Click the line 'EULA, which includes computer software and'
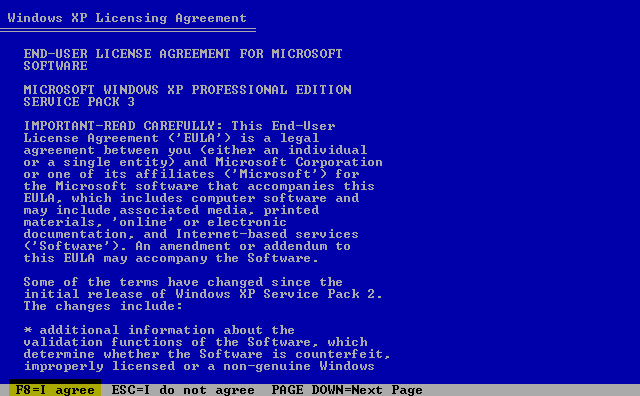This screenshot has height=396, width=640. [x=191, y=198]
